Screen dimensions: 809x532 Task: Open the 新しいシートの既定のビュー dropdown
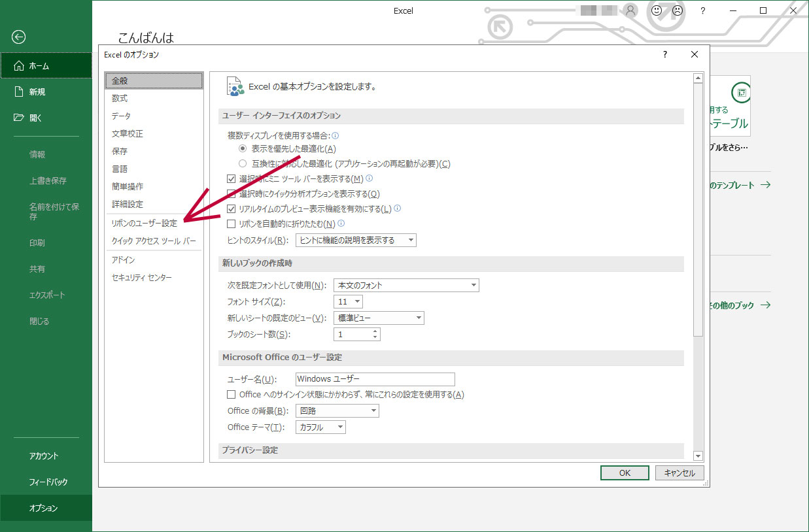pyautogui.click(x=379, y=318)
